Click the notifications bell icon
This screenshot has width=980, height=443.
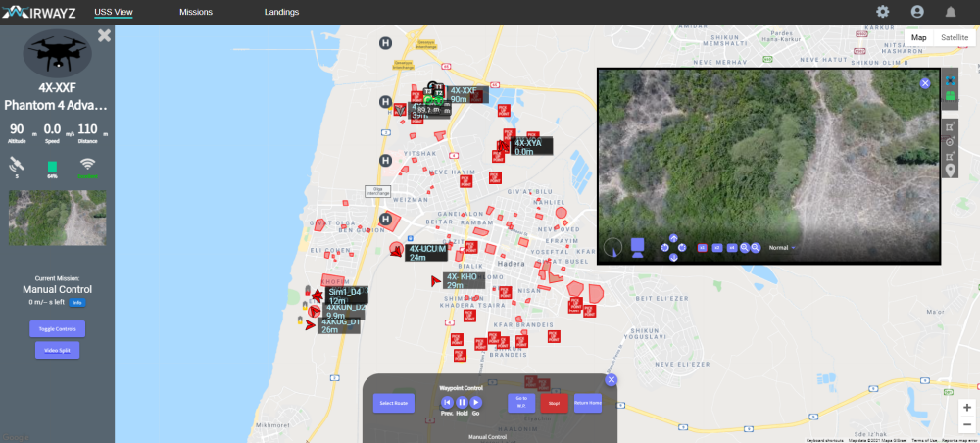pyautogui.click(x=951, y=12)
